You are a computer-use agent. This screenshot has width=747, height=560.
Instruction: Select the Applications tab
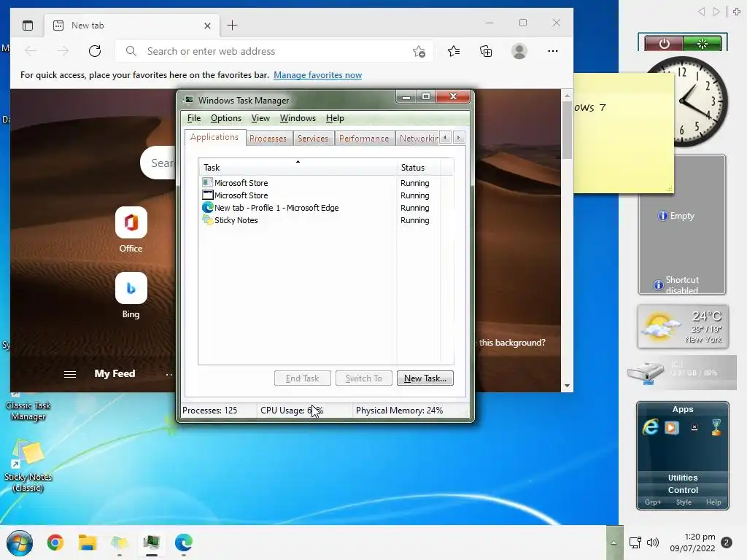click(214, 137)
